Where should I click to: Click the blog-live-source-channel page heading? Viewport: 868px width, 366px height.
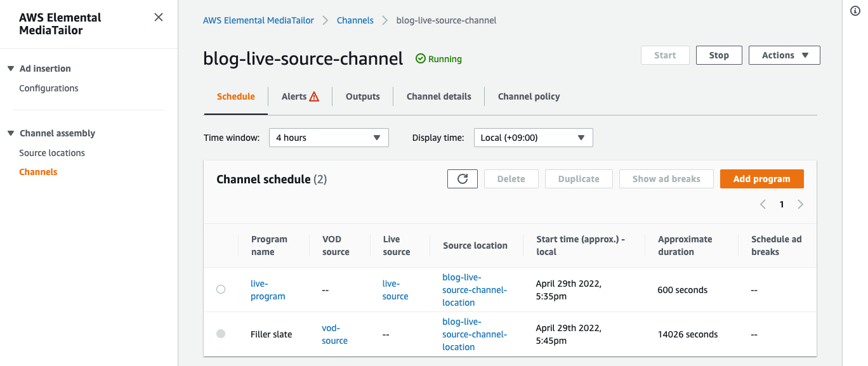pyautogui.click(x=303, y=58)
